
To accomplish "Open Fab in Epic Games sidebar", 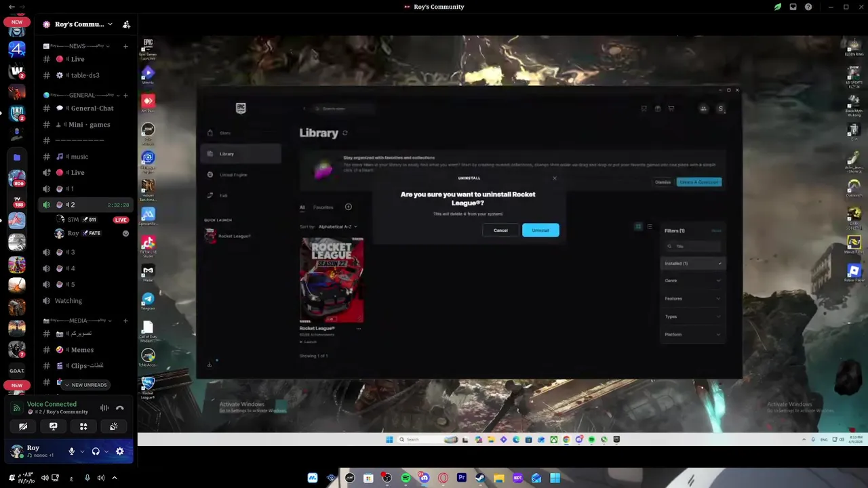I will tap(241, 196).
